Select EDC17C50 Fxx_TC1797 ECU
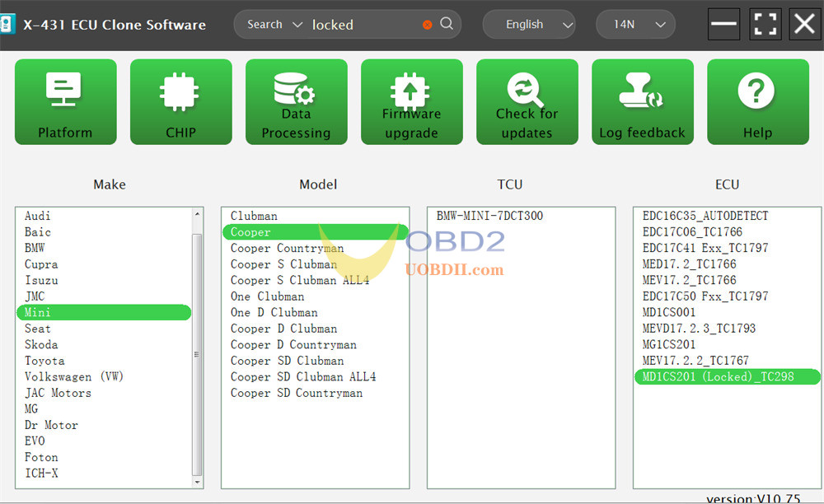 [x=728, y=296]
